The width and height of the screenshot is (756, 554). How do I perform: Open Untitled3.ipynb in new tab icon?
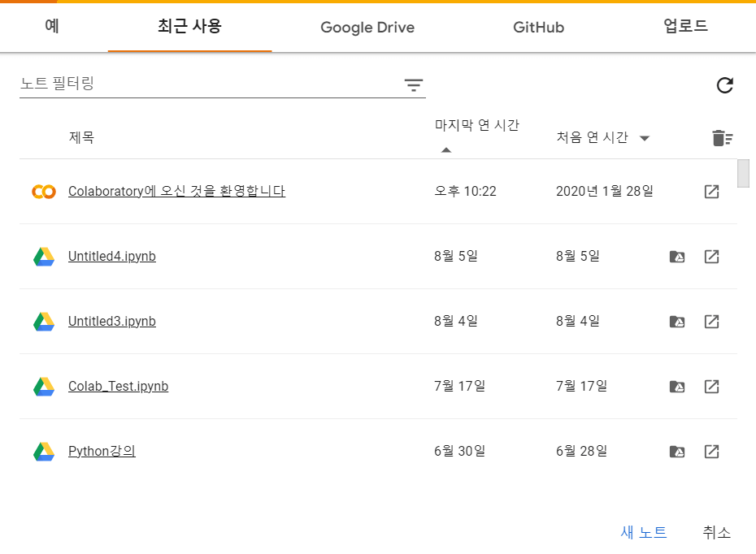point(711,322)
